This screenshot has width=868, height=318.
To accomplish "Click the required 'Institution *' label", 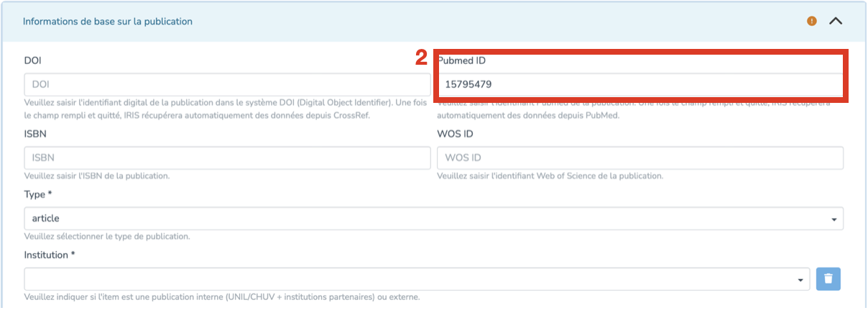I will pyautogui.click(x=50, y=255).
